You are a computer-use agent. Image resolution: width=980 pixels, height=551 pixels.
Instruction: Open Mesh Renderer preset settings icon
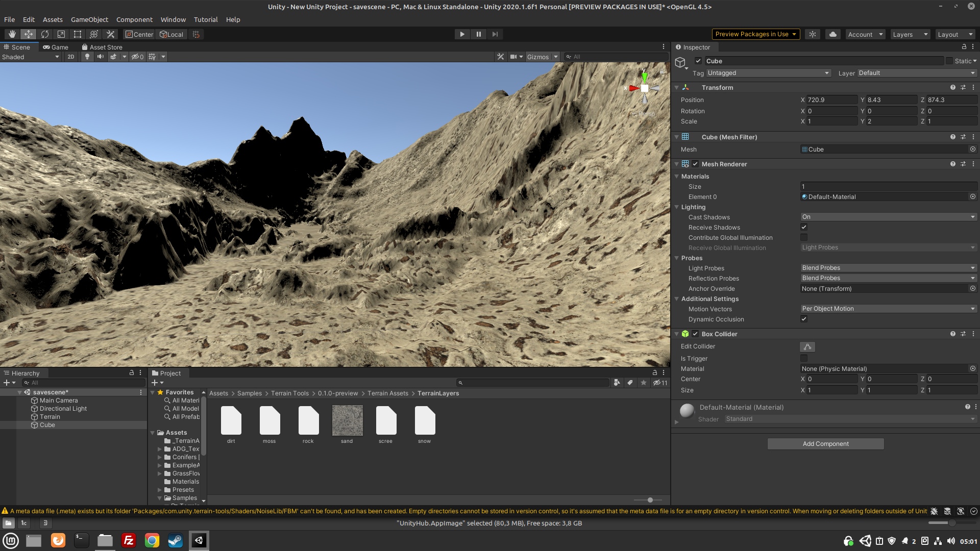coord(963,164)
